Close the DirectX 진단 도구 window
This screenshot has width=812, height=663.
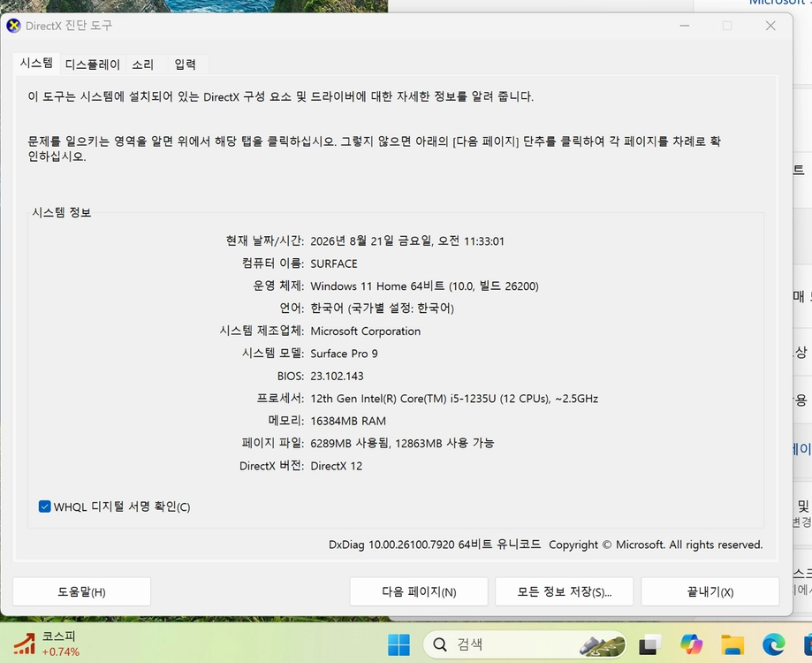(770, 26)
